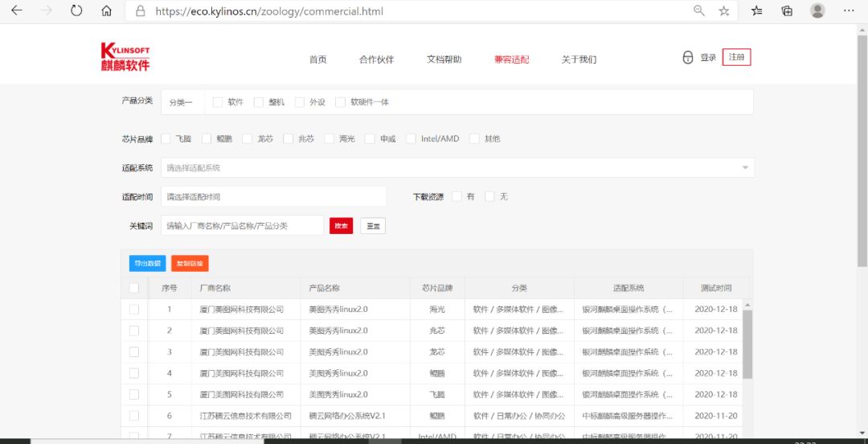Click the 登录 link
This screenshot has width=868, height=444.
[x=708, y=58]
